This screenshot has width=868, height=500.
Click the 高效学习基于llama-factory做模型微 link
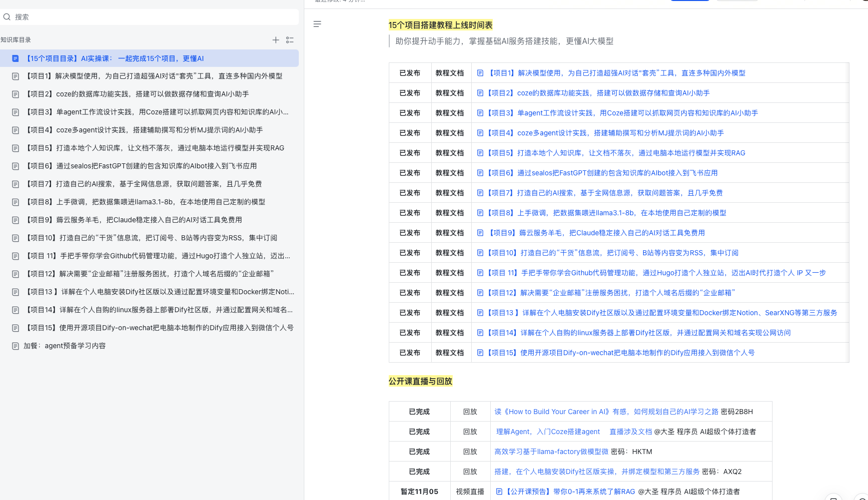551,452
